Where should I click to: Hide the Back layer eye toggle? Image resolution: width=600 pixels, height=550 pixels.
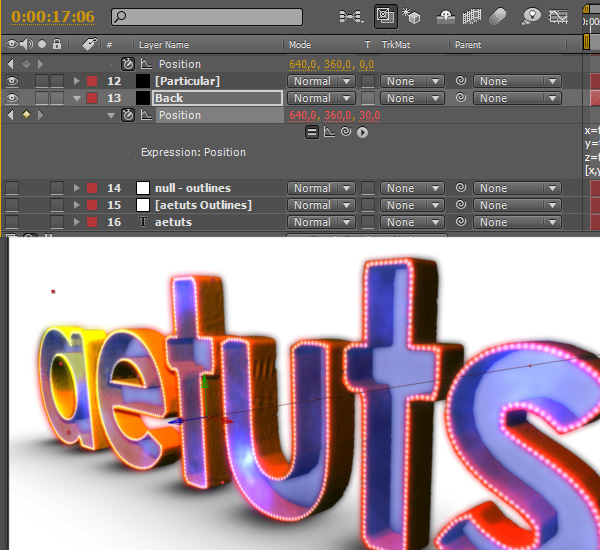(x=12, y=98)
